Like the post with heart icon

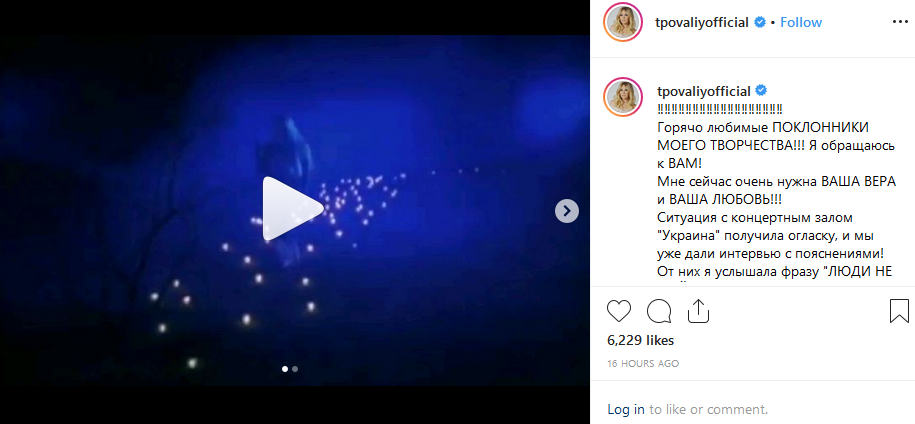click(619, 311)
